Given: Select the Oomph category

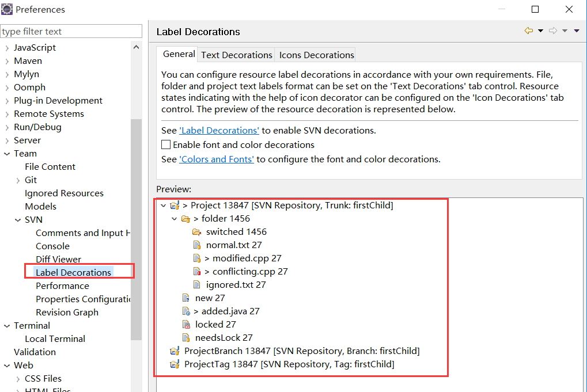Looking at the screenshot, I should (29, 87).
